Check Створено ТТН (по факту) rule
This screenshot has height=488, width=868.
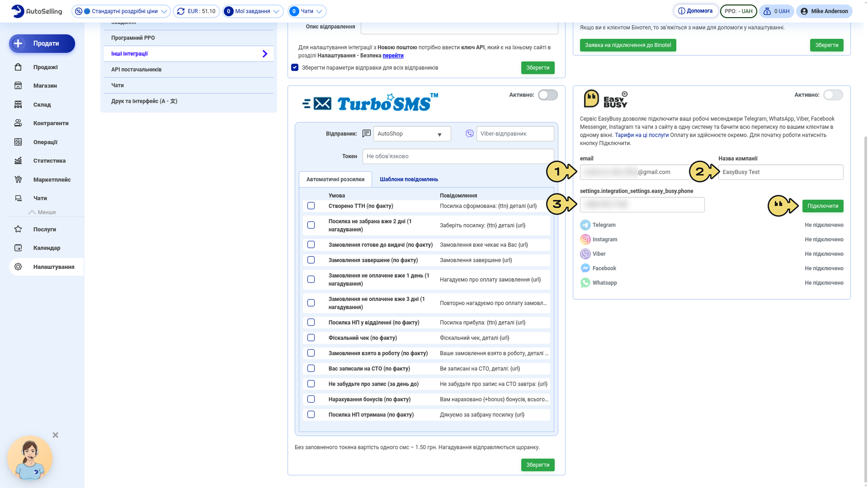point(311,206)
